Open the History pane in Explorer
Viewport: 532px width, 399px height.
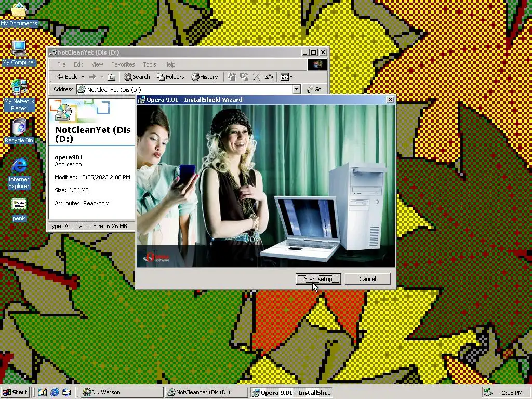pos(204,77)
